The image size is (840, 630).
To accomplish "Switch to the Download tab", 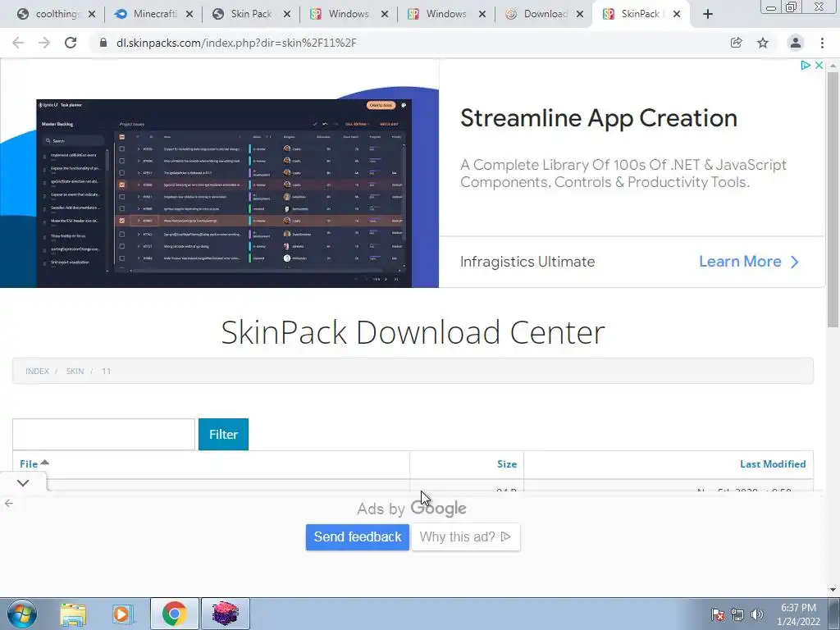I will tap(545, 14).
